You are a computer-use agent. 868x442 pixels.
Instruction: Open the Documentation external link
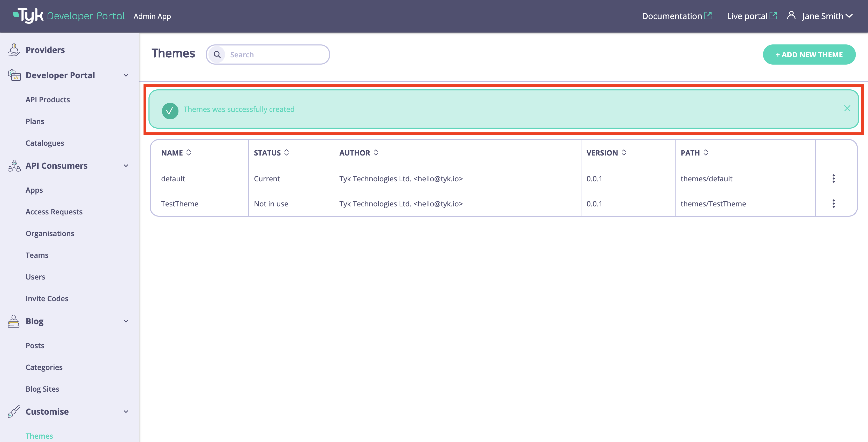click(676, 16)
